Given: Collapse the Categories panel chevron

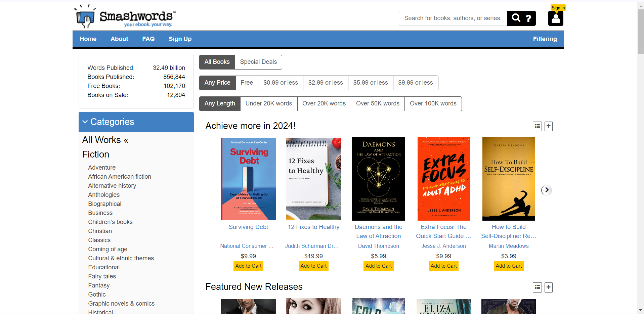Looking at the screenshot, I should point(85,122).
